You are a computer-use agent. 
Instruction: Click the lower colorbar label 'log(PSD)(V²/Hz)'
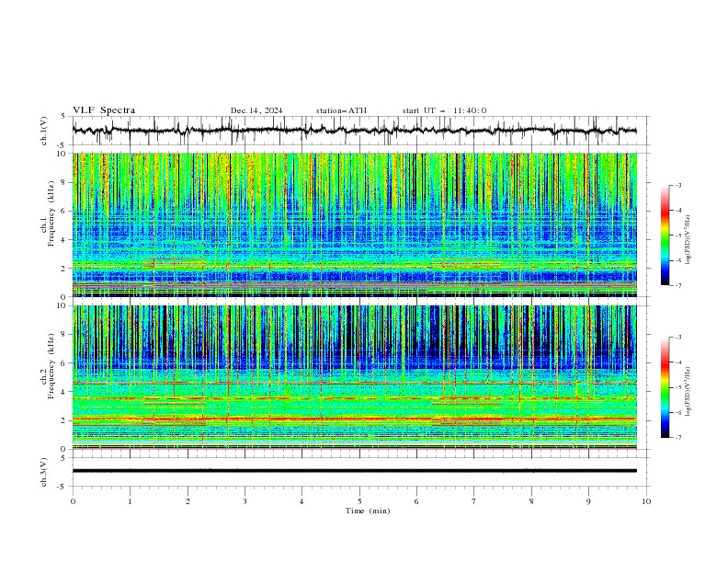(688, 391)
